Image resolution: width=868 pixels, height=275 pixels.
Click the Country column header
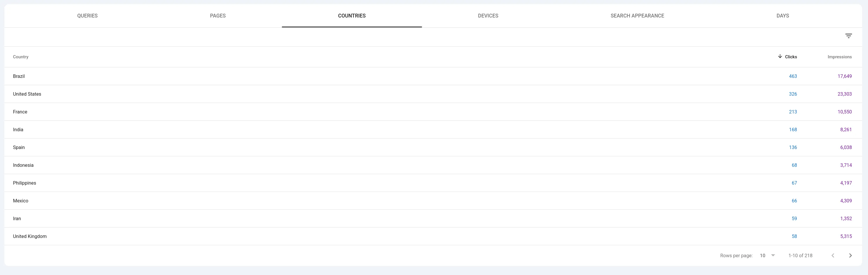(x=20, y=57)
